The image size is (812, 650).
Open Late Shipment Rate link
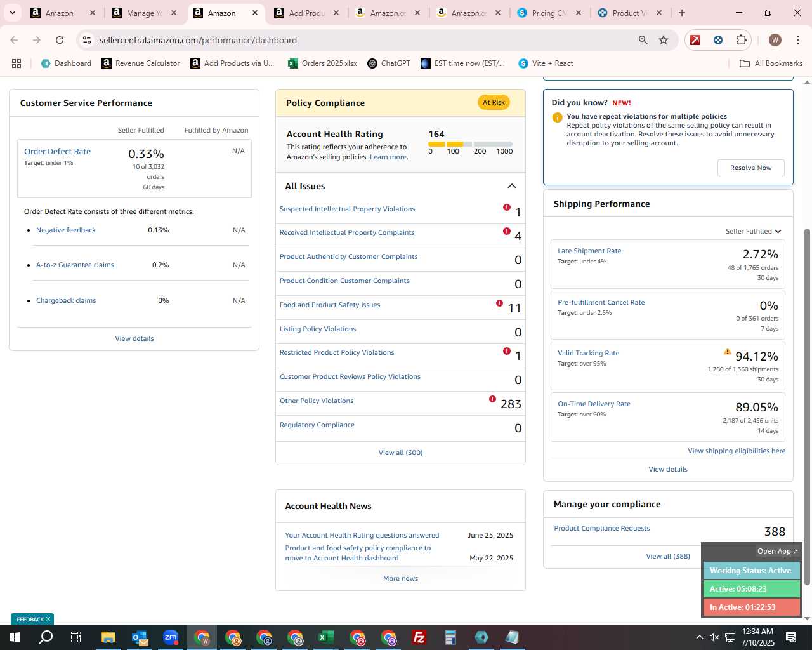[589, 251]
